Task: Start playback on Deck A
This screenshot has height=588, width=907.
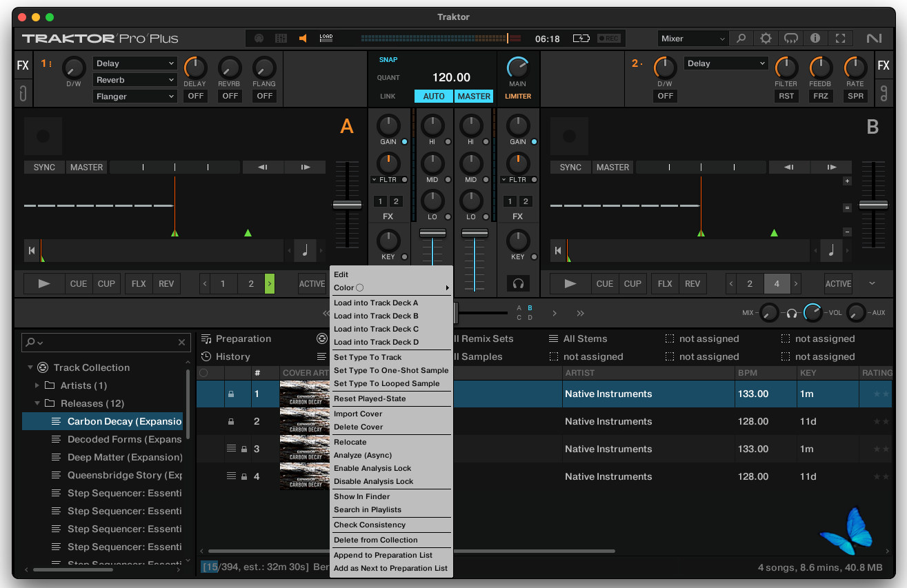Action: coord(44,283)
